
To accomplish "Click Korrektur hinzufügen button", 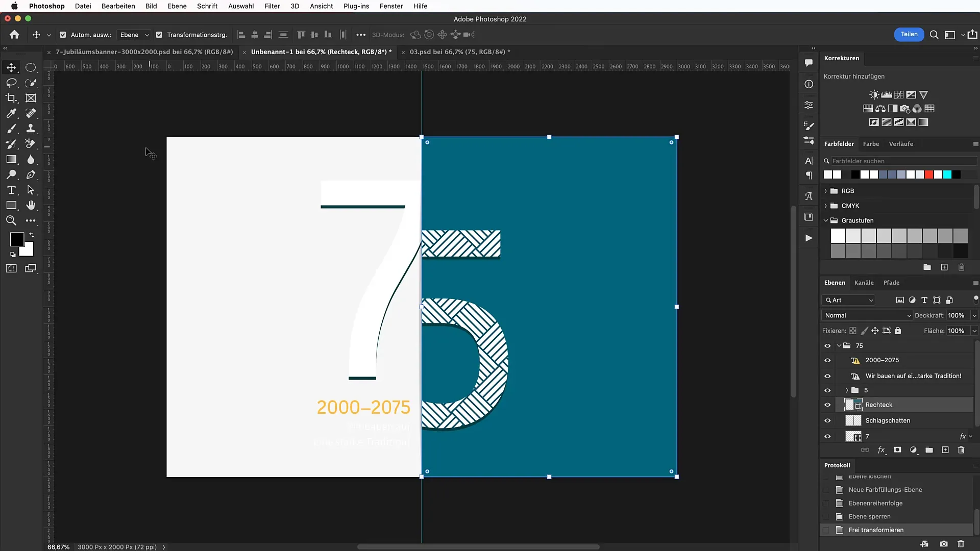I will tap(854, 76).
